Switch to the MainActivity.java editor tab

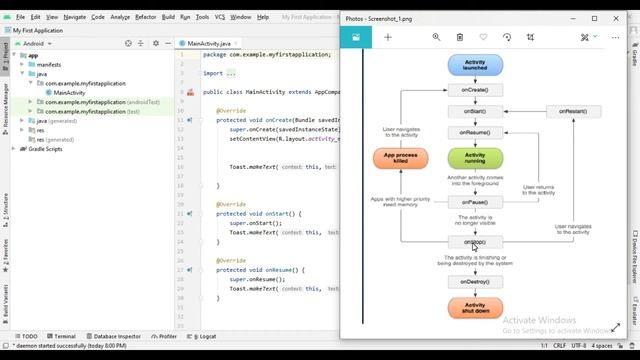click(x=209, y=43)
